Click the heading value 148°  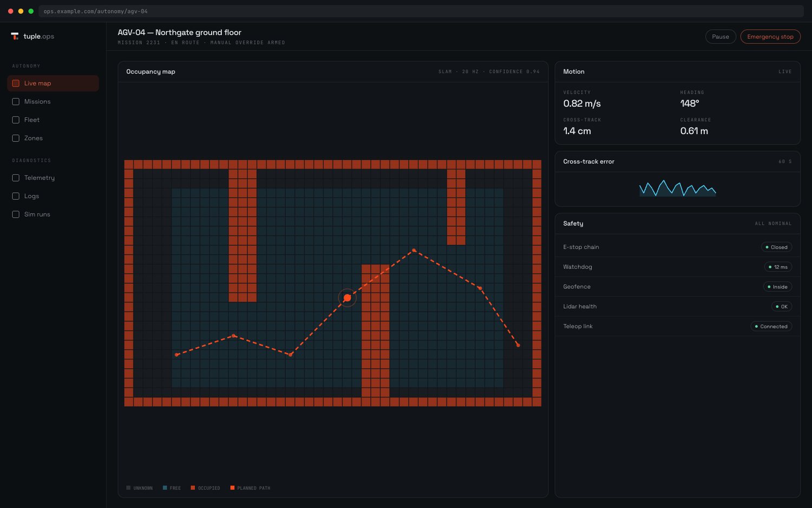(x=690, y=103)
